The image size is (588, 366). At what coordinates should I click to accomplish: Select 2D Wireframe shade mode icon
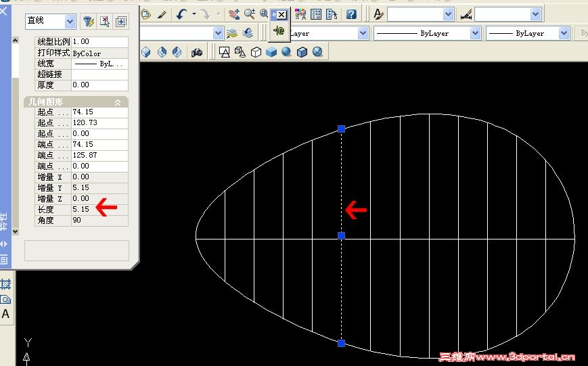[224, 51]
